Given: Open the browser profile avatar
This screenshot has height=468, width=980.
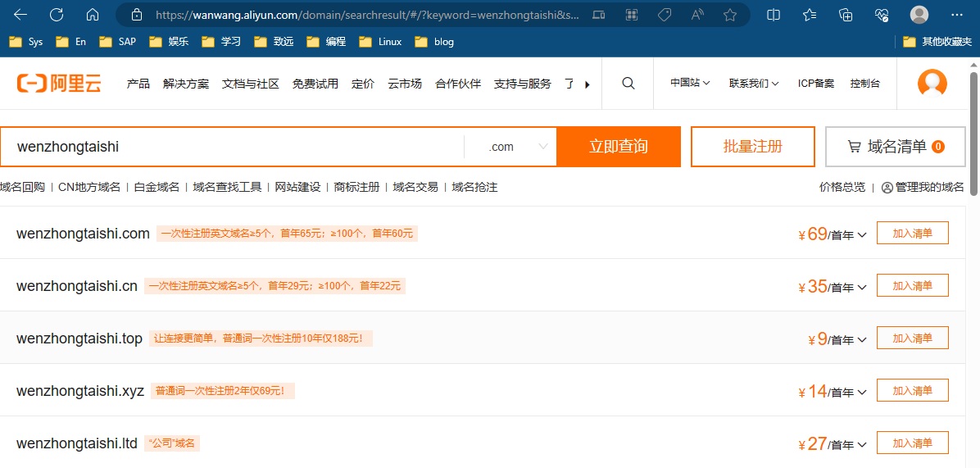Looking at the screenshot, I should 919,15.
